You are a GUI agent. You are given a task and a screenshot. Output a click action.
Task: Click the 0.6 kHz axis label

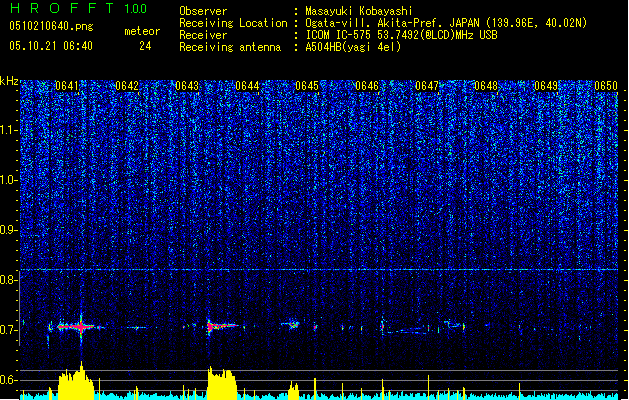(x=9, y=380)
